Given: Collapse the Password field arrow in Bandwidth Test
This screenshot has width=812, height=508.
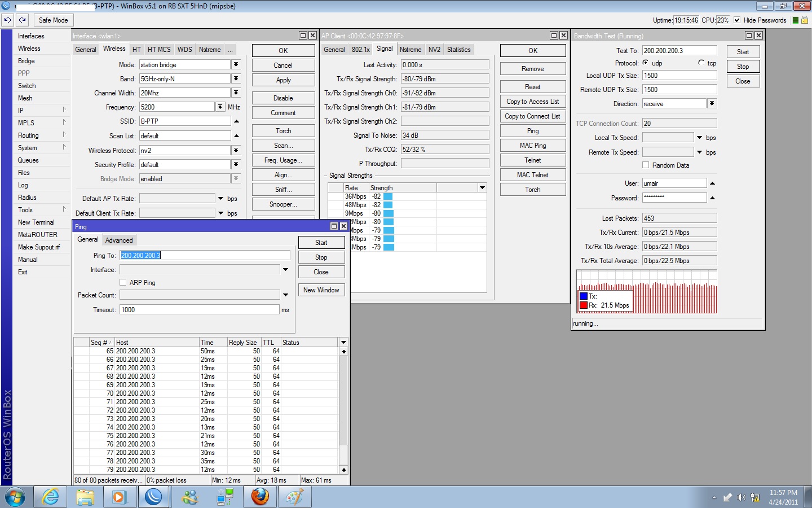Looking at the screenshot, I should [712, 198].
